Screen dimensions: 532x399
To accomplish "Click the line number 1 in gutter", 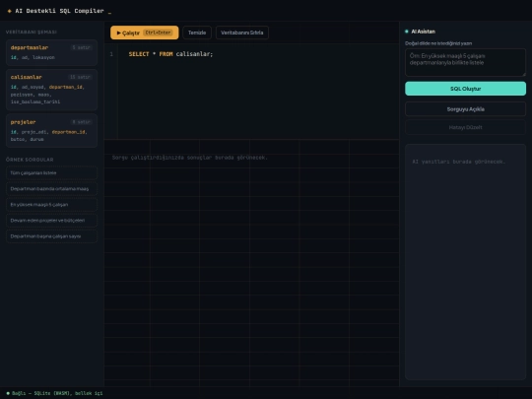I will coord(111,54).
